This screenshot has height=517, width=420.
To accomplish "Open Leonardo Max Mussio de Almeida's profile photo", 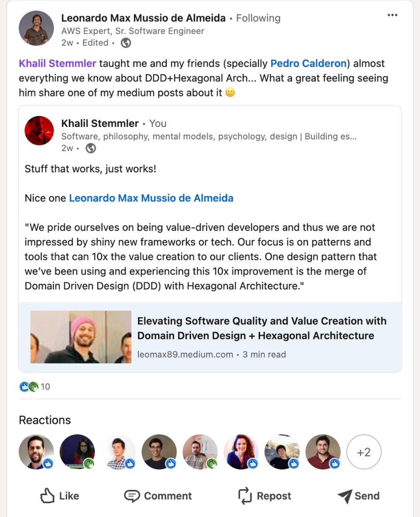I will pyautogui.click(x=36, y=28).
